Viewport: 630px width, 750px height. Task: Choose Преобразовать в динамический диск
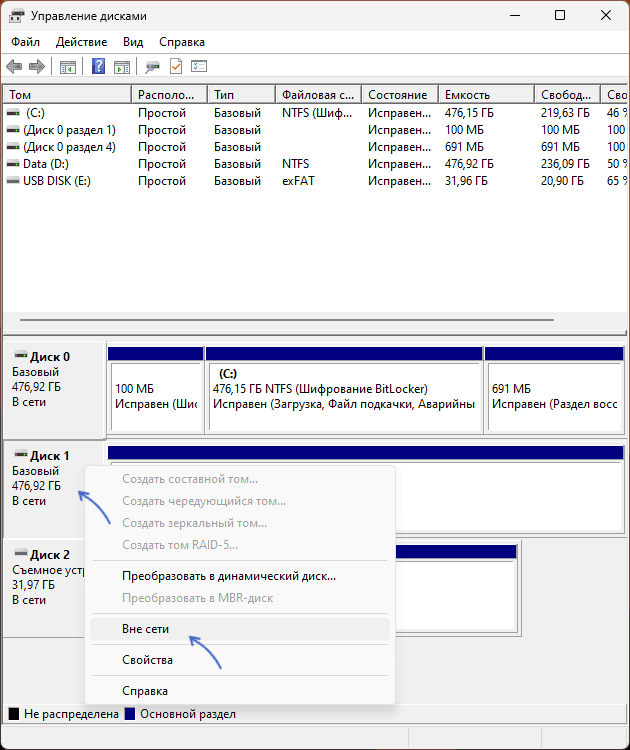click(240, 576)
